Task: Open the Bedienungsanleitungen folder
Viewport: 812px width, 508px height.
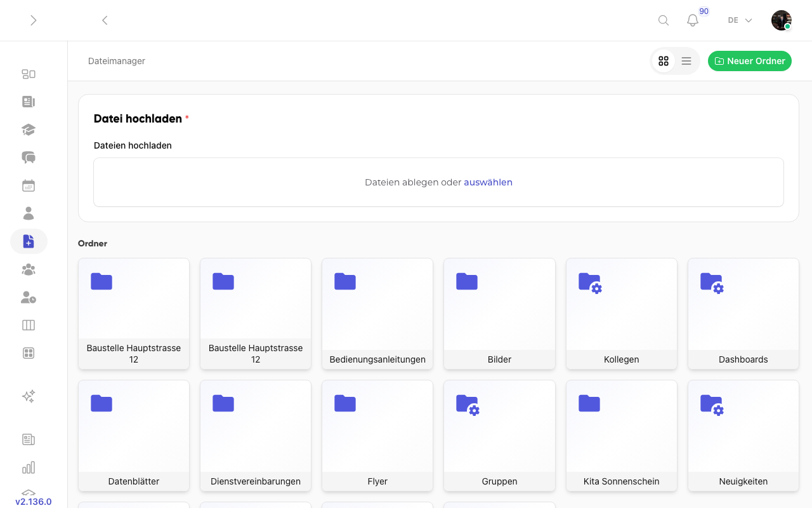Action: pos(377,314)
